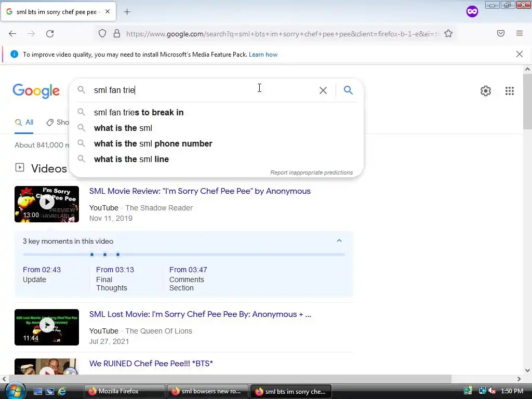
Task: Open a new browser tab
Action: click(x=127, y=12)
